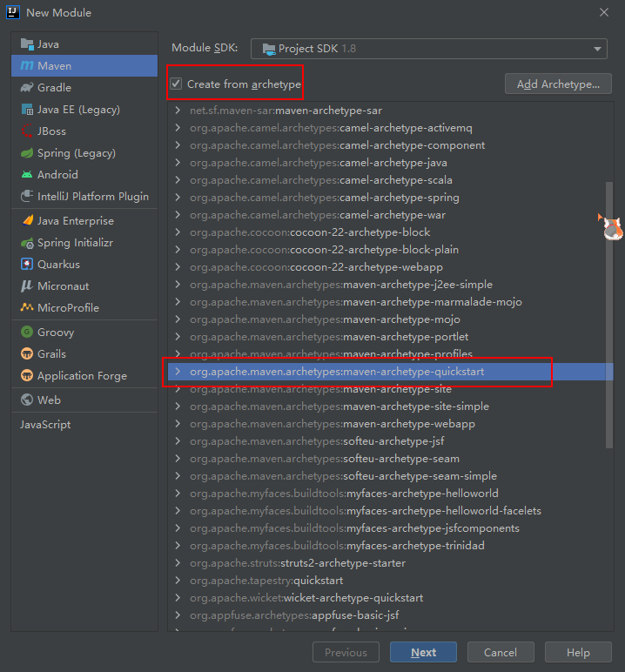The height and width of the screenshot is (672, 625).
Task: Click the Micronaut mu icon
Action: click(27, 286)
